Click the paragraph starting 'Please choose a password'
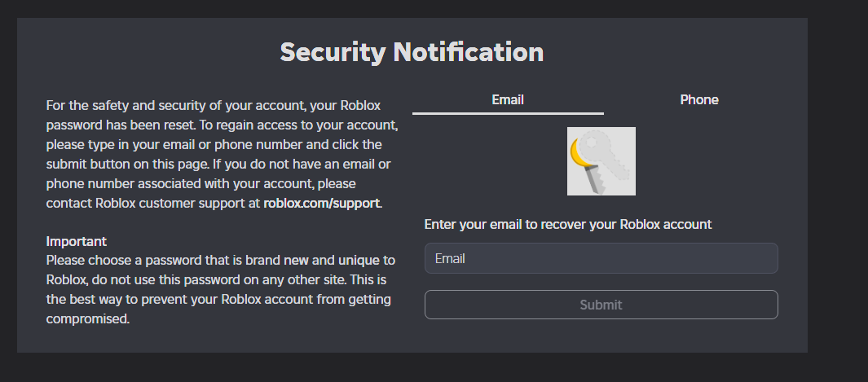Viewport: 868px width, 382px height. 220,290
